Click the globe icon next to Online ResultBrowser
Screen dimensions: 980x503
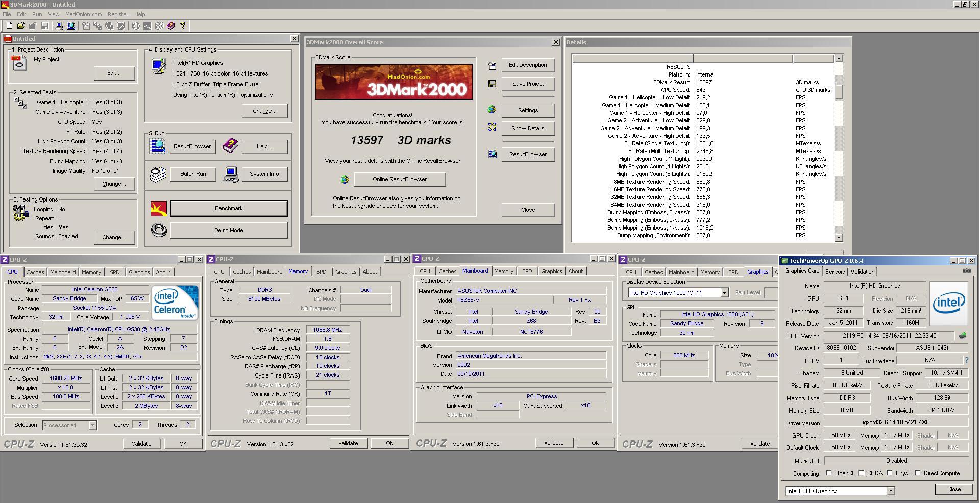(345, 179)
